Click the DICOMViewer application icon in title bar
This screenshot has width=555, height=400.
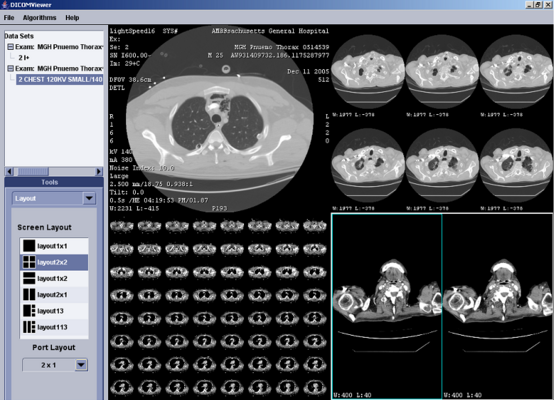pyautogui.click(x=5, y=5)
